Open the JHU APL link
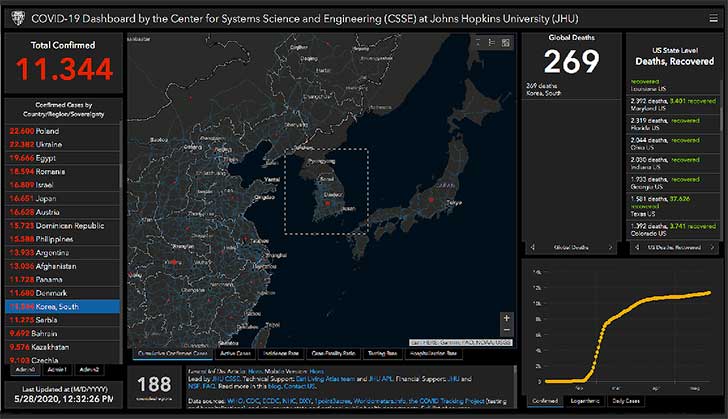The height and width of the screenshot is (419, 728). pyautogui.click(x=381, y=379)
